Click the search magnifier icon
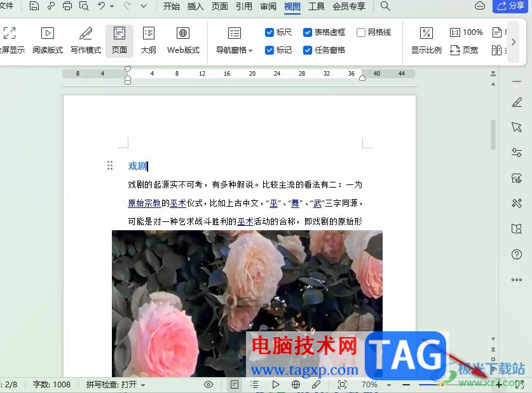Screen dimensions: 532x393 point(385,6)
